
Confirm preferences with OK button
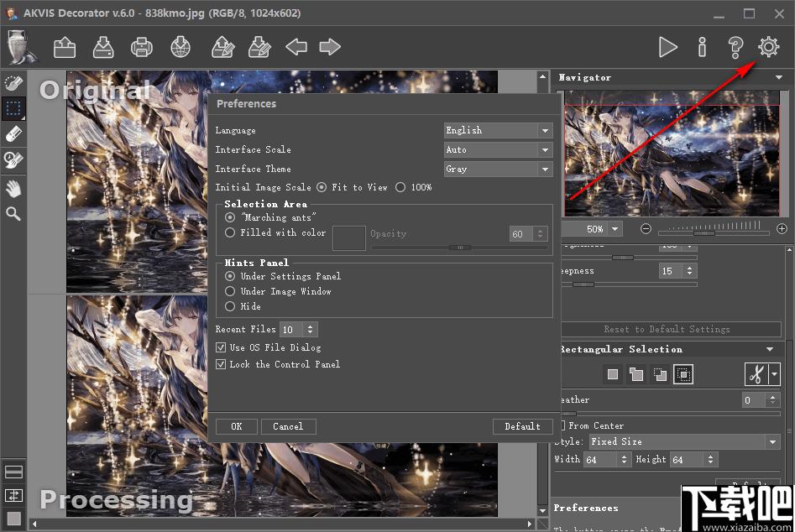(237, 426)
